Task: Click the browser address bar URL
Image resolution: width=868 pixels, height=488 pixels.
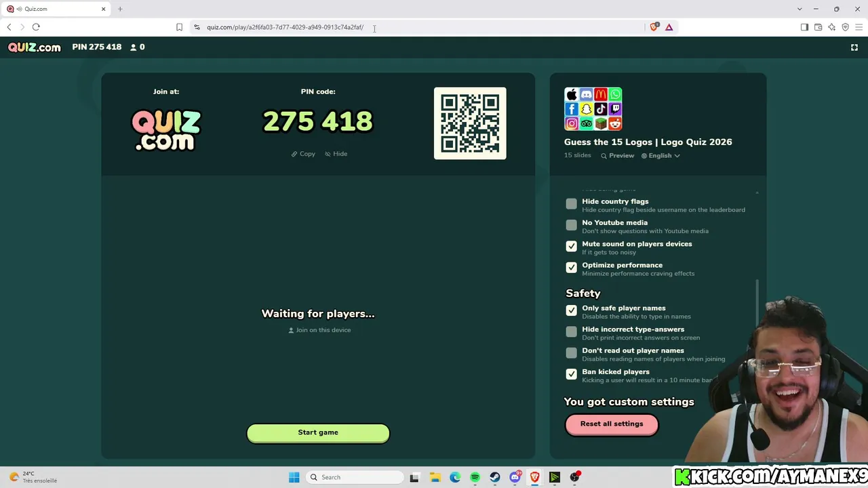Action: (285, 27)
